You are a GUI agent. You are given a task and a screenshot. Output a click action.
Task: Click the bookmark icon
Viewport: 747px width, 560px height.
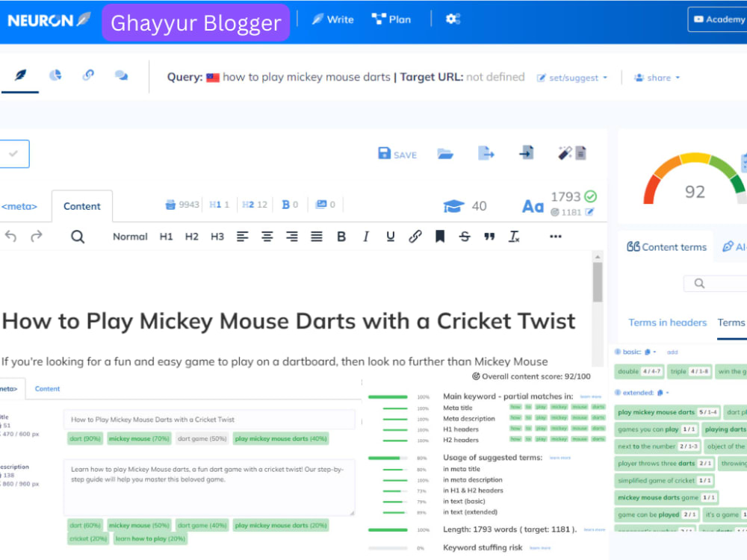pos(440,237)
